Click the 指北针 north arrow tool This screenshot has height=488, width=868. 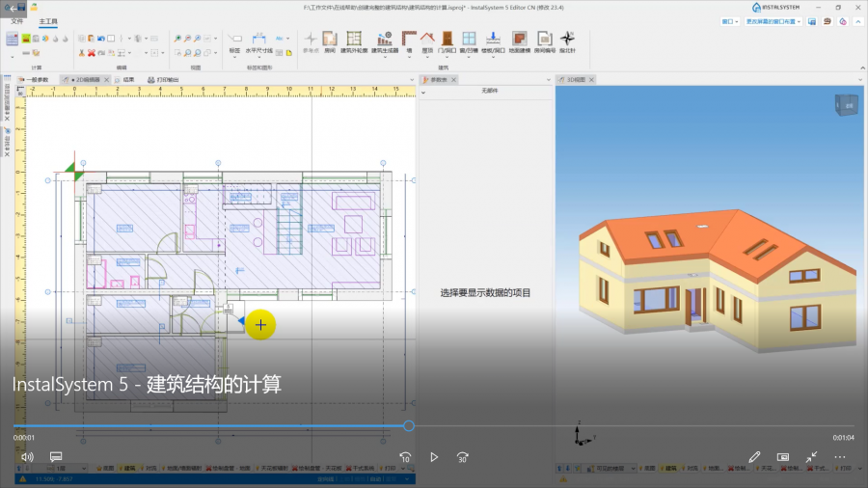click(x=567, y=41)
